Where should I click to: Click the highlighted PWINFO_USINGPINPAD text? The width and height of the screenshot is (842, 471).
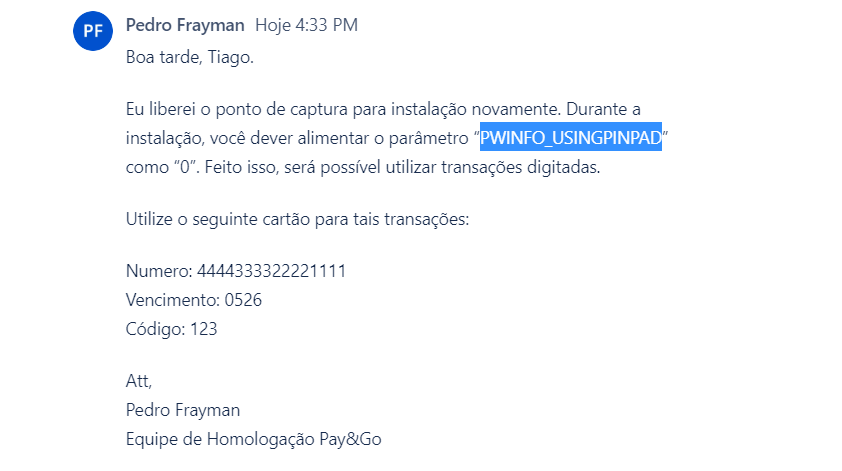coord(570,137)
